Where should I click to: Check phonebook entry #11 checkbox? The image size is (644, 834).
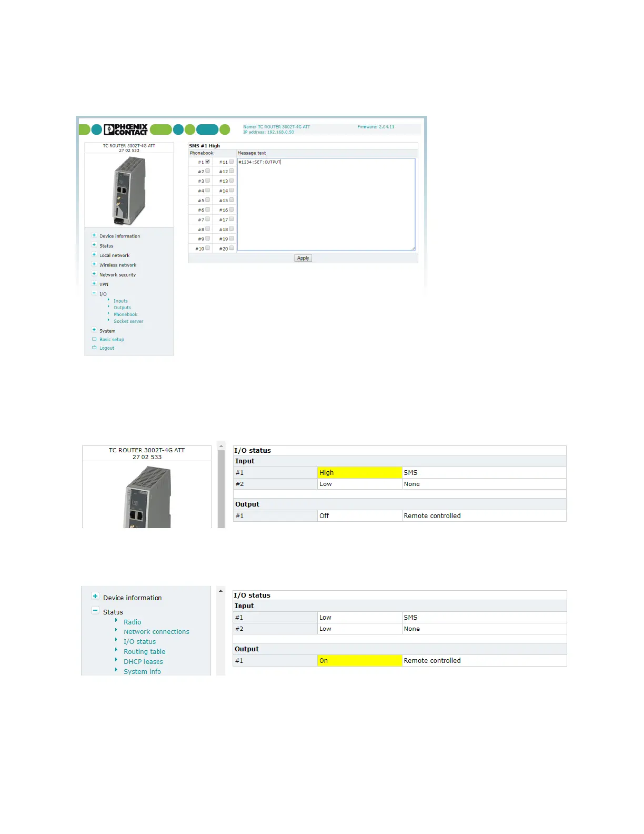pyautogui.click(x=232, y=162)
